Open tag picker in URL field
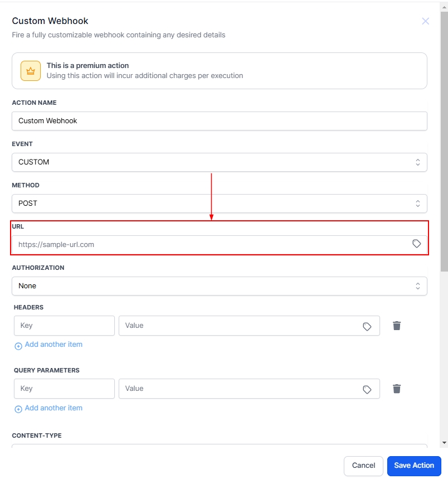 pyautogui.click(x=416, y=244)
